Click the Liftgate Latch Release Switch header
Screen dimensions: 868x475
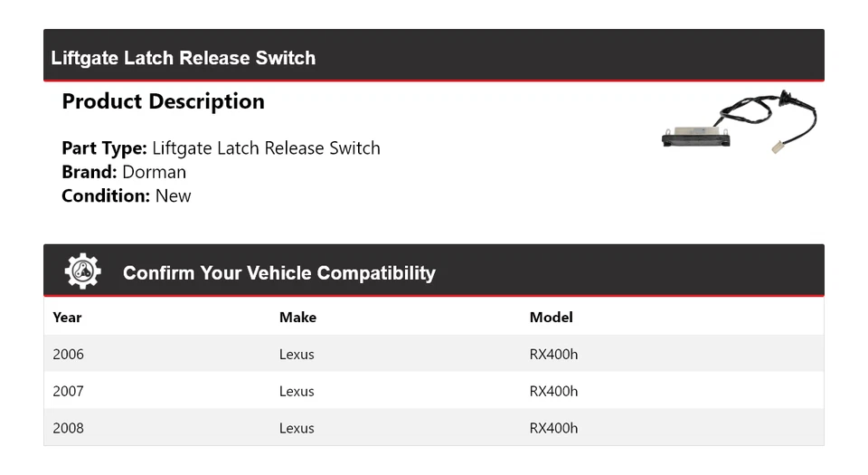[x=184, y=58]
